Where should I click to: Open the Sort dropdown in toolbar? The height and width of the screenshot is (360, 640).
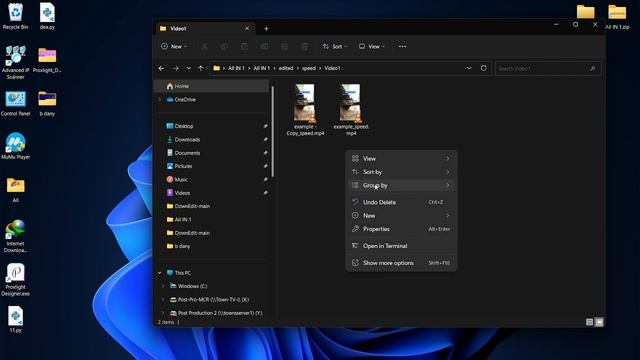coord(335,47)
